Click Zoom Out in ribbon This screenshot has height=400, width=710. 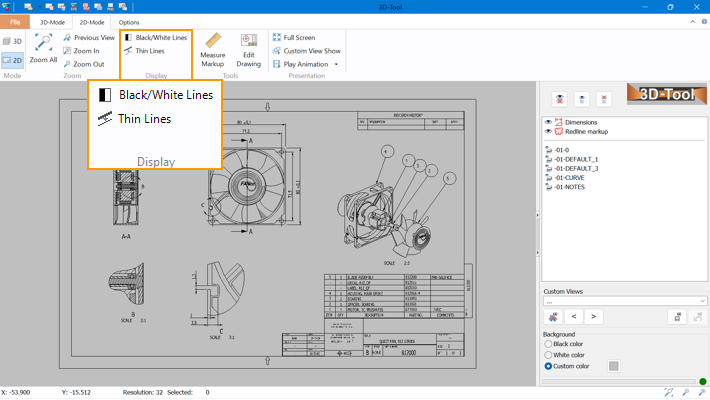(88, 63)
